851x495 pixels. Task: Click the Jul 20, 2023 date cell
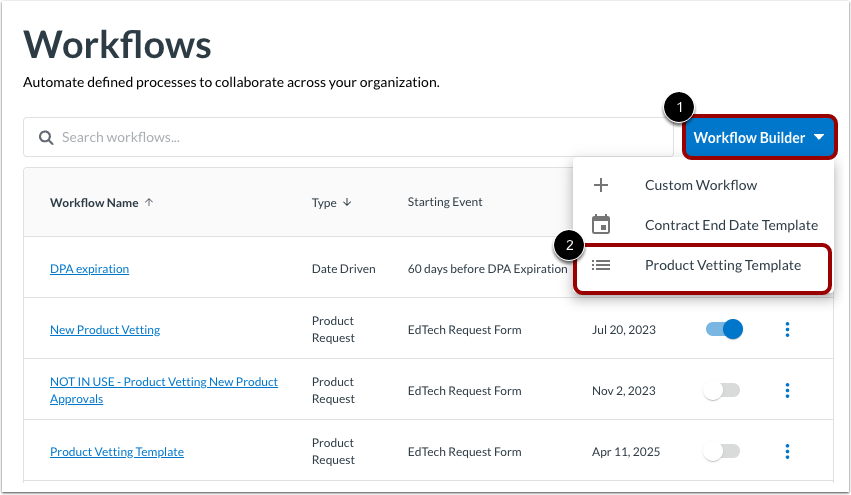point(624,329)
